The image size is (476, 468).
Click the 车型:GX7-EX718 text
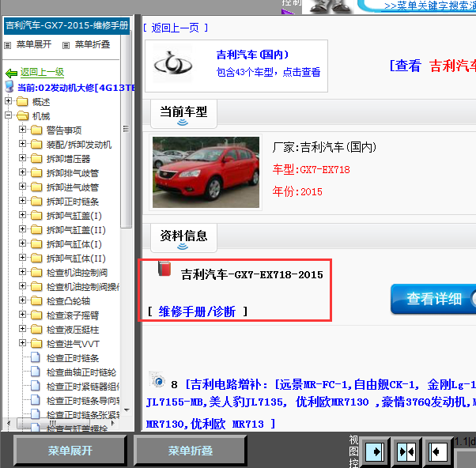[x=312, y=169]
